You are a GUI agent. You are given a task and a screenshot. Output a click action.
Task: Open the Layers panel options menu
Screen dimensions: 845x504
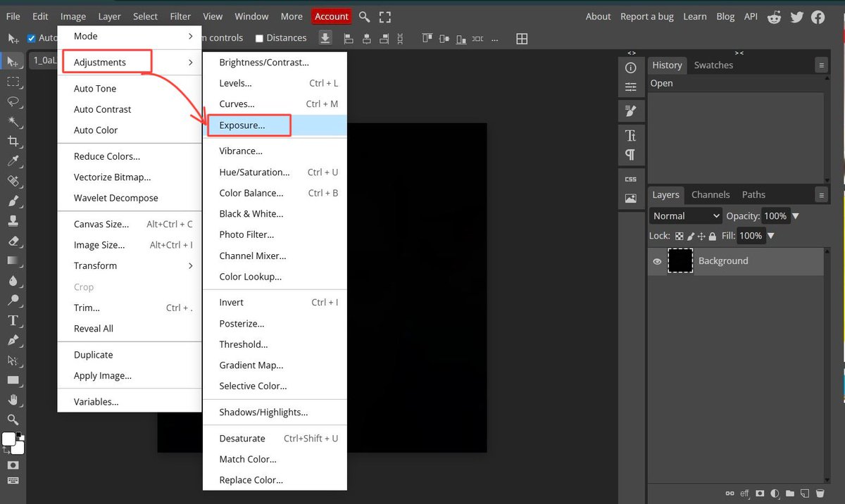point(821,195)
